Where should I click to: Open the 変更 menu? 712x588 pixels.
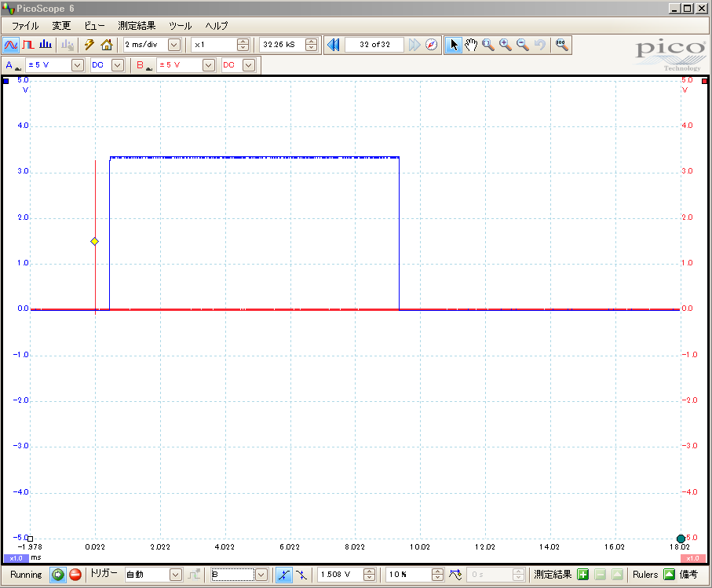click(x=61, y=25)
